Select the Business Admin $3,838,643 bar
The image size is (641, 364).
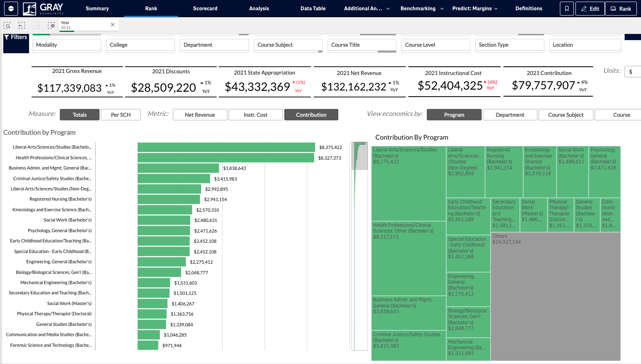tap(178, 168)
